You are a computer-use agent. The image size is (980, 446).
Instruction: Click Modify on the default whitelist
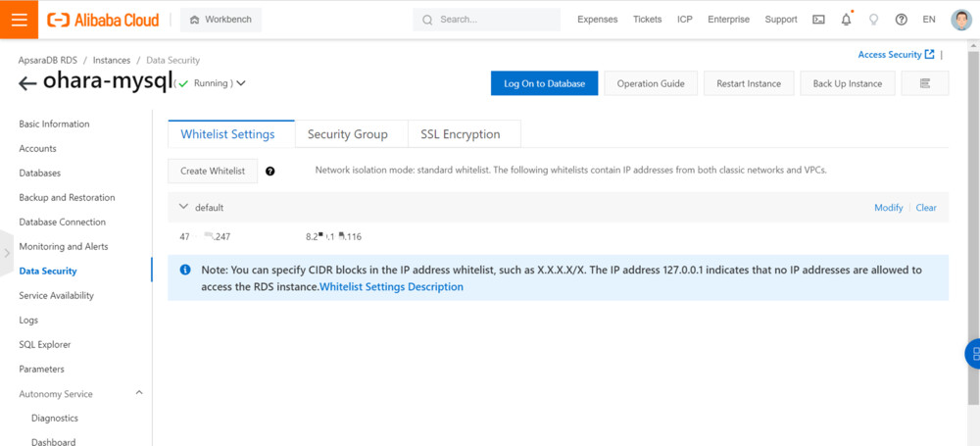(888, 208)
